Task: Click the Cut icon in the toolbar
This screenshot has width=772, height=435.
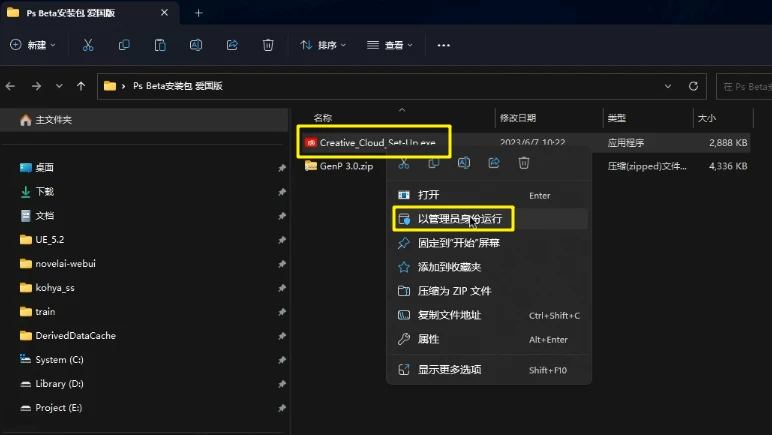Action: [88, 45]
